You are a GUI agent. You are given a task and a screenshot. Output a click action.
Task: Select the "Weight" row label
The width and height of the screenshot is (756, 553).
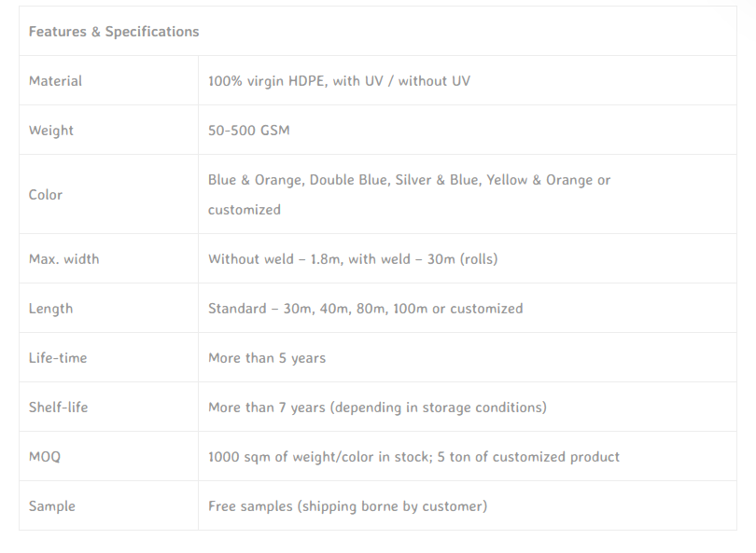51,131
